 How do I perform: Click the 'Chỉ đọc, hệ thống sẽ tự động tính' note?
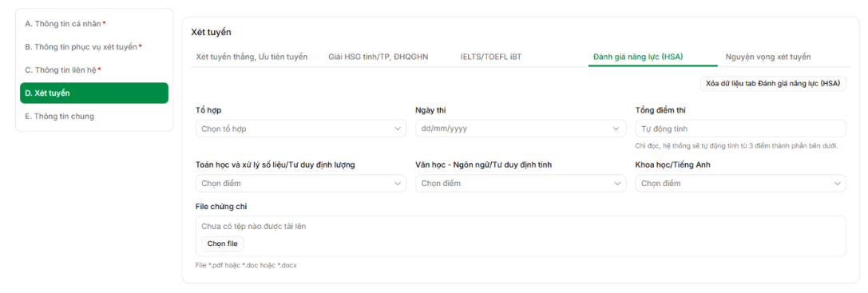(x=737, y=146)
